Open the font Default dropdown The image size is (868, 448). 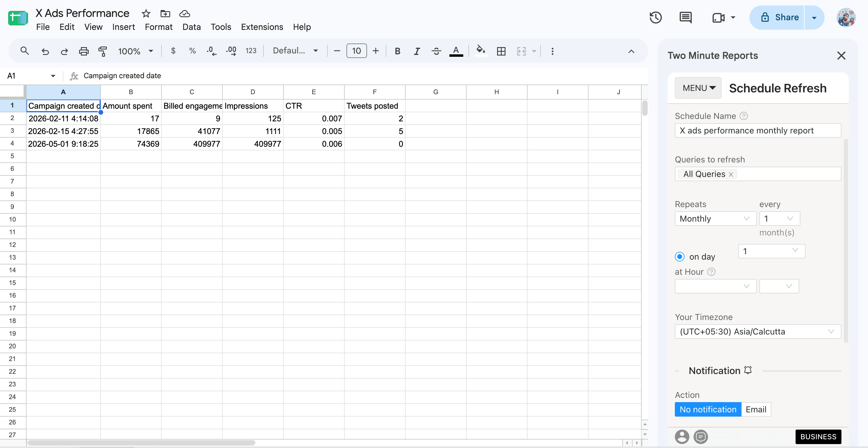click(295, 51)
